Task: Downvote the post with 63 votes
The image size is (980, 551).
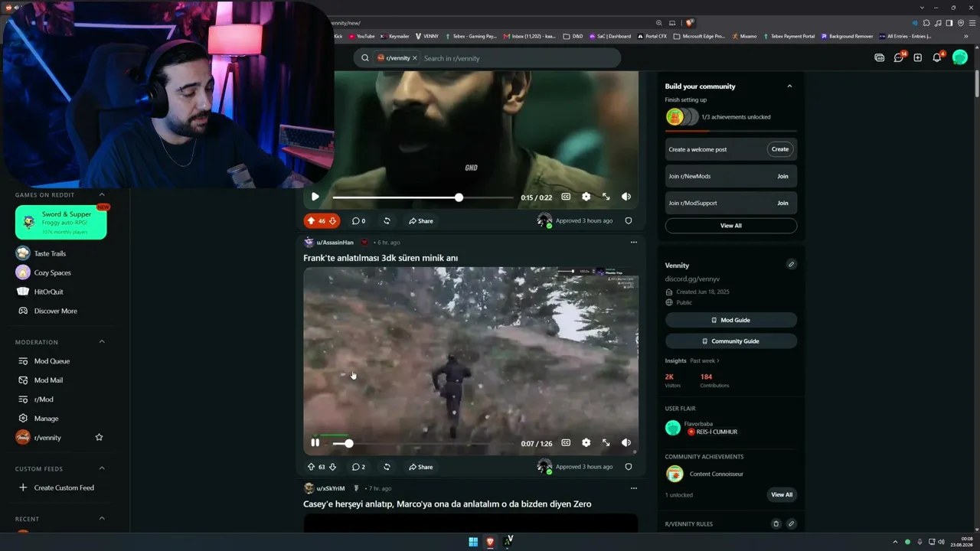Action: coord(332,467)
